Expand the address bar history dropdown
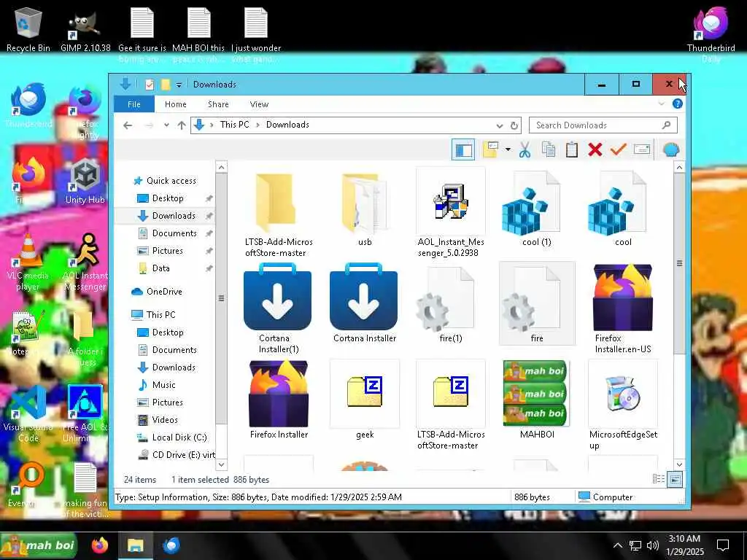The height and width of the screenshot is (560, 747). [499, 125]
